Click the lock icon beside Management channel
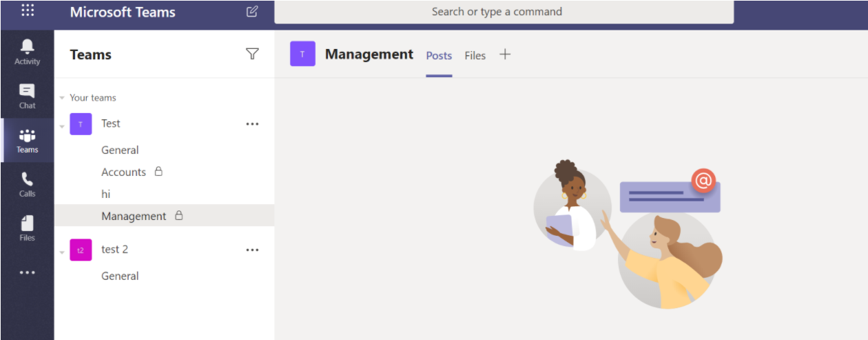868x340 pixels. click(x=179, y=215)
